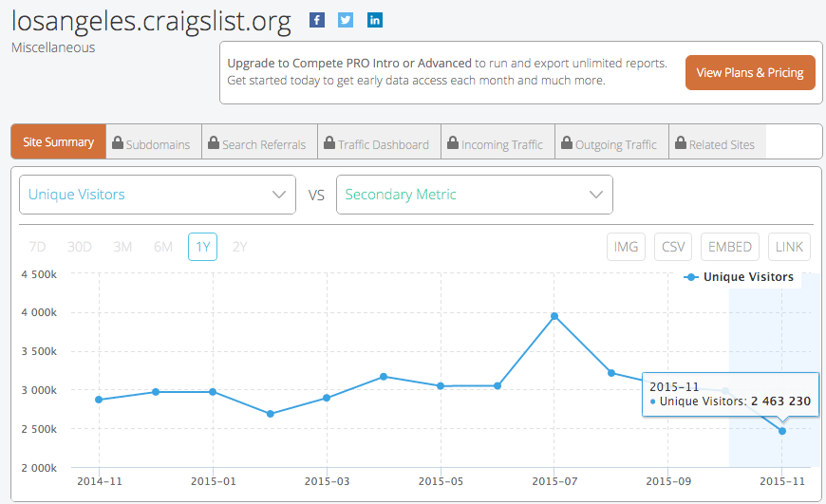This screenshot has width=826, height=504.
Task: Click the LINK button
Action: (789, 247)
